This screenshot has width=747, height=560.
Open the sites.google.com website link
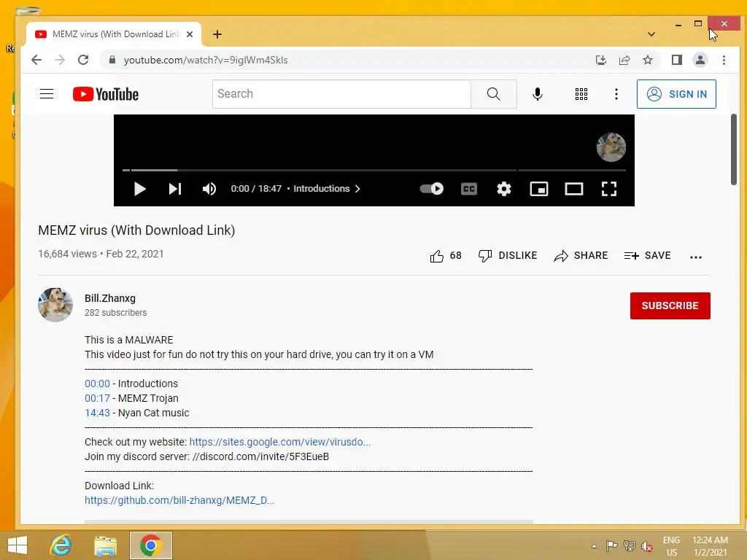point(279,442)
